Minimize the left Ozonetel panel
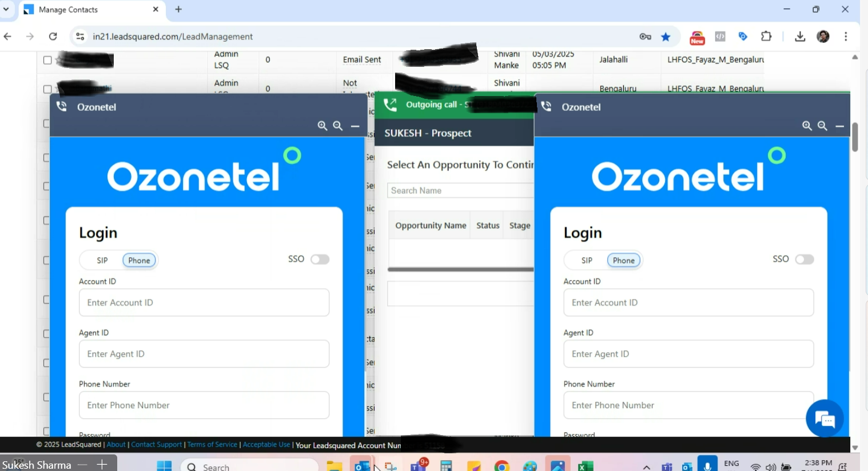 click(355, 126)
